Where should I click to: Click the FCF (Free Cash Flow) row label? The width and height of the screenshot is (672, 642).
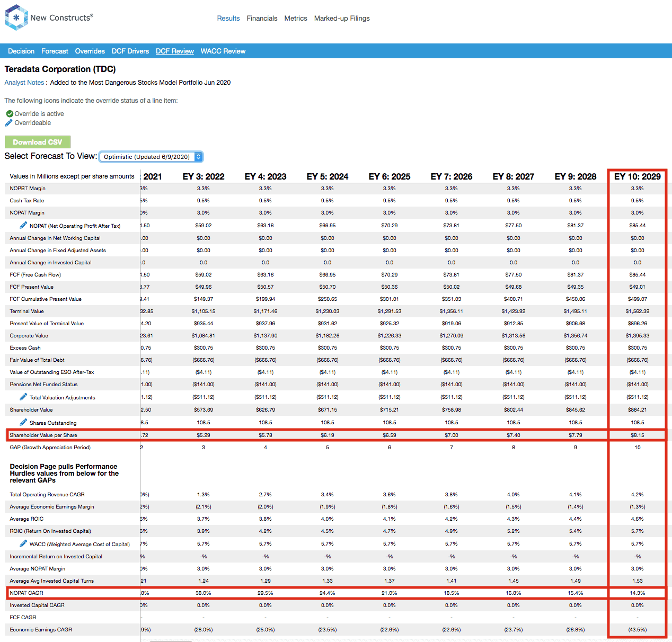point(36,275)
